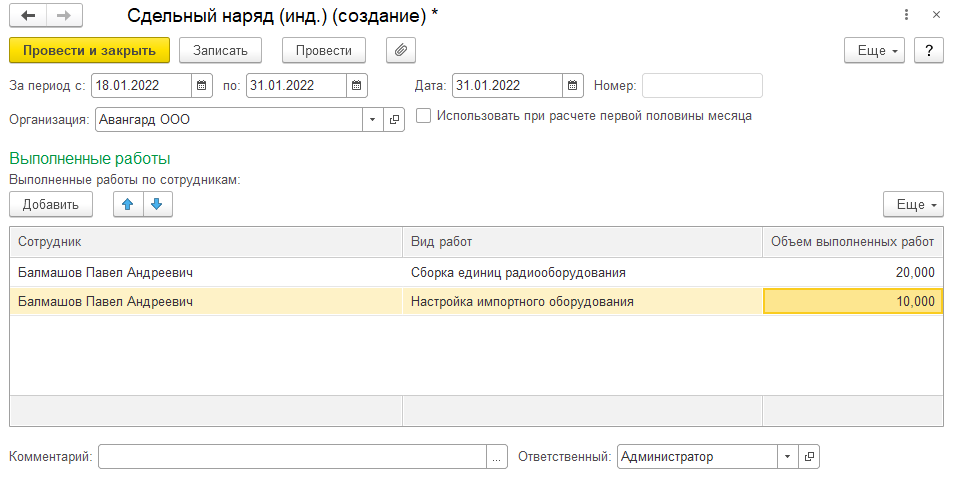Open the attached files paperclip icon
The height and width of the screenshot is (479, 956).
click(400, 50)
